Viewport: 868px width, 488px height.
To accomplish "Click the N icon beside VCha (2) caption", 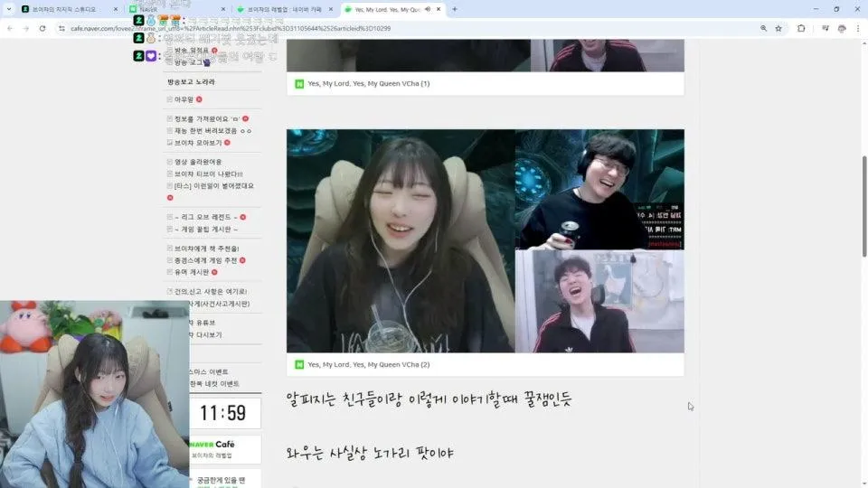I will tap(299, 364).
